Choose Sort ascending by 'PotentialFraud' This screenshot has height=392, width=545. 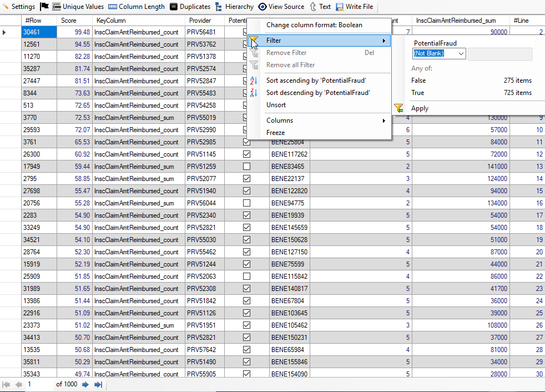(316, 81)
